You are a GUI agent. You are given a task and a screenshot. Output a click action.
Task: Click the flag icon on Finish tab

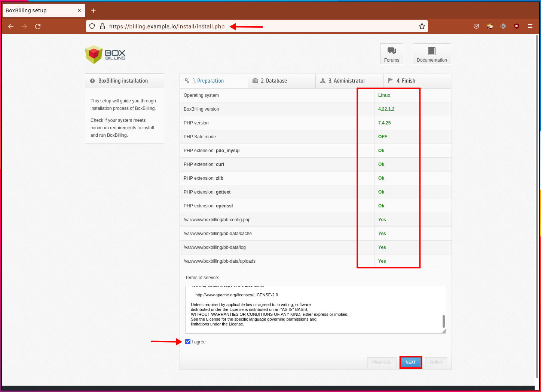click(390, 81)
